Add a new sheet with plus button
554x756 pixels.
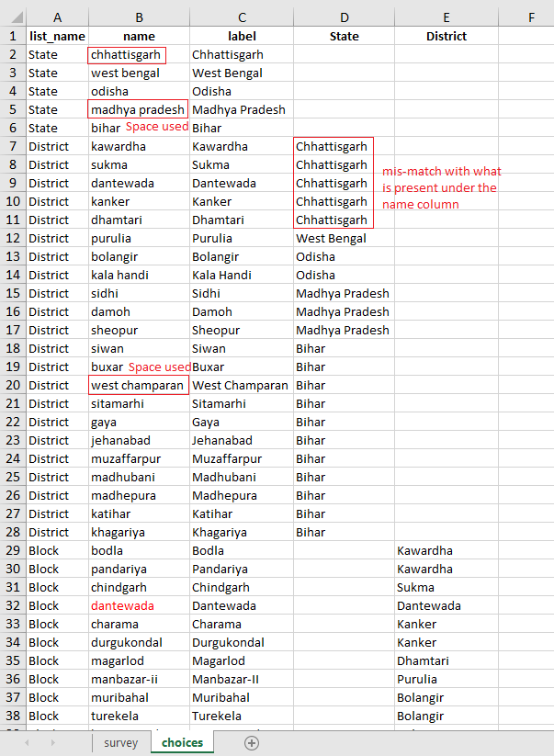pyautogui.click(x=252, y=743)
